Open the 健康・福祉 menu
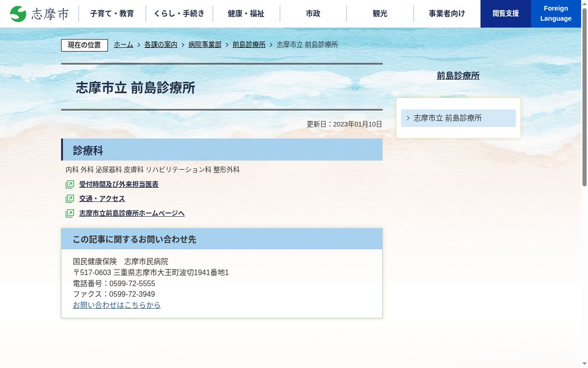The image size is (588, 368). 246,14
